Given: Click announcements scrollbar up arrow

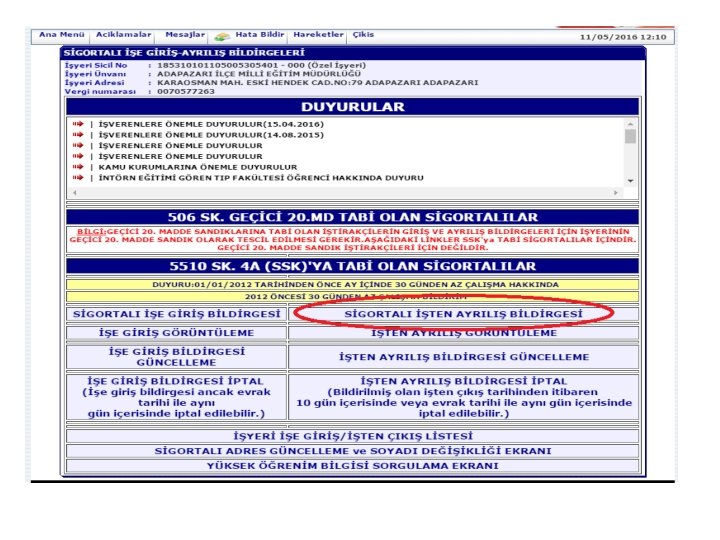Looking at the screenshot, I should coord(630,124).
